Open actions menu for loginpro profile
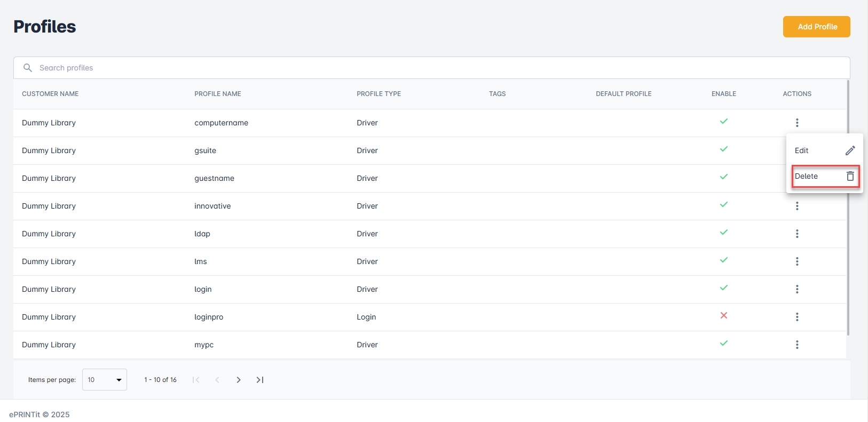The height and width of the screenshot is (422, 868). click(797, 317)
